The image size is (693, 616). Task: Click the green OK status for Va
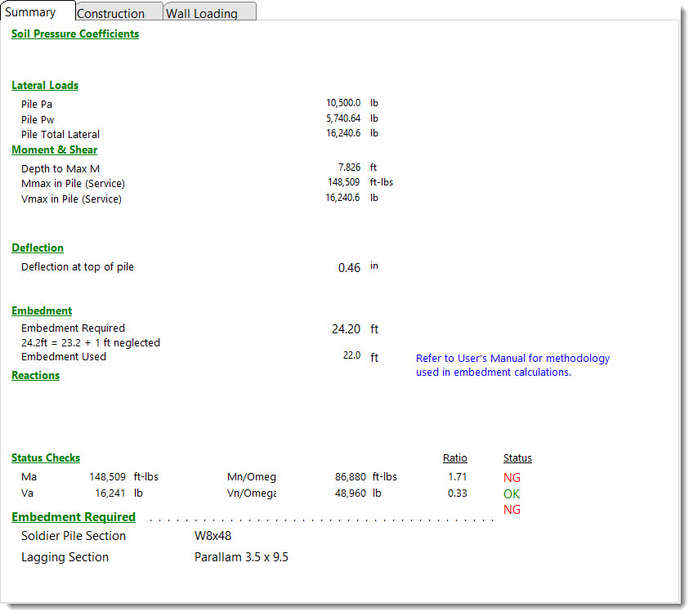point(512,494)
